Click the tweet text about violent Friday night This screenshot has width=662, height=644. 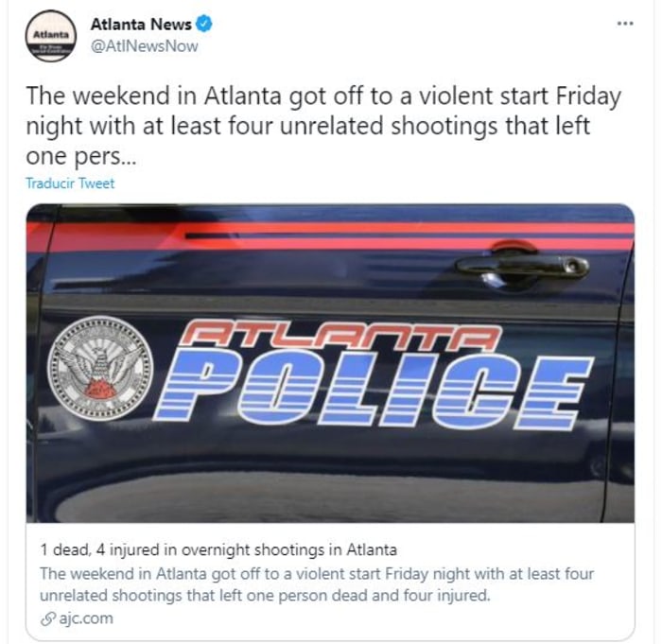pyautogui.click(x=323, y=126)
